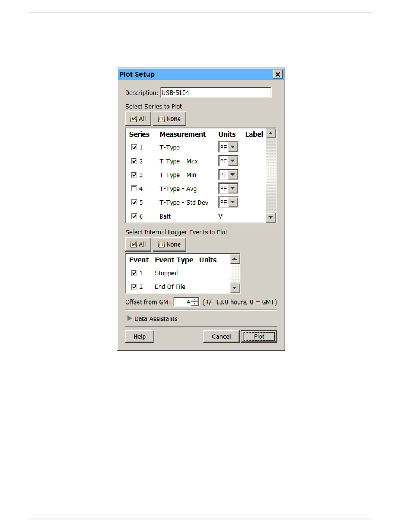401x532 pixels.
Task: Check series 4 T-Type - Avg checkbox
Action: point(134,189)
